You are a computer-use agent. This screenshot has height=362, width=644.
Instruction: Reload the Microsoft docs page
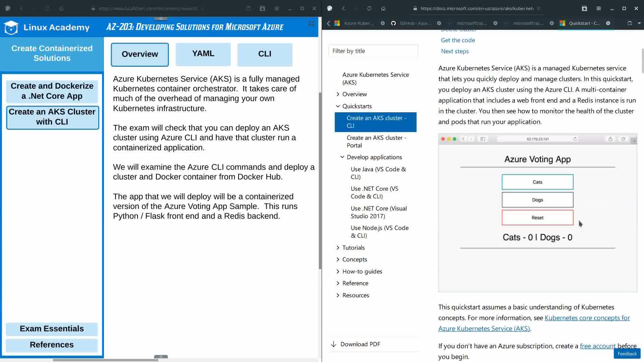[369, 8]
